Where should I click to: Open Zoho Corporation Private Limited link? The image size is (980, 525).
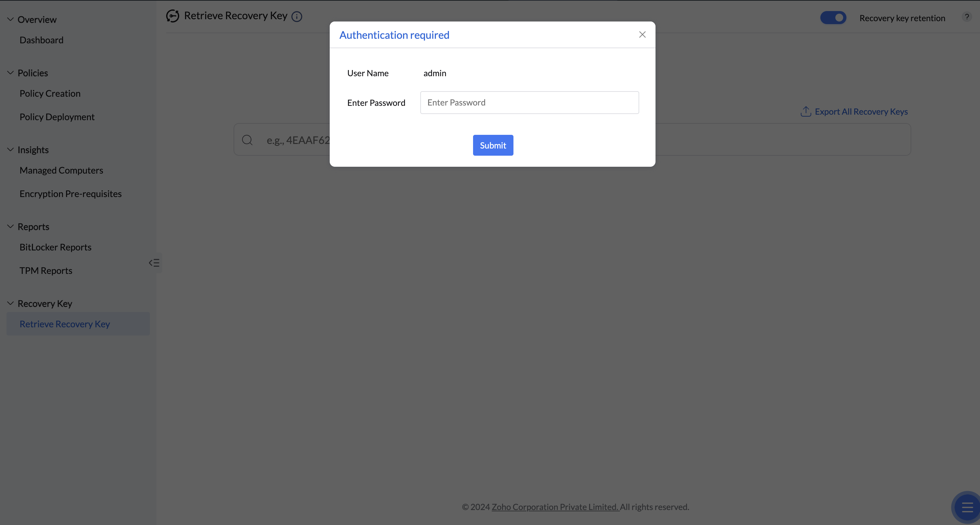point(555,507)
